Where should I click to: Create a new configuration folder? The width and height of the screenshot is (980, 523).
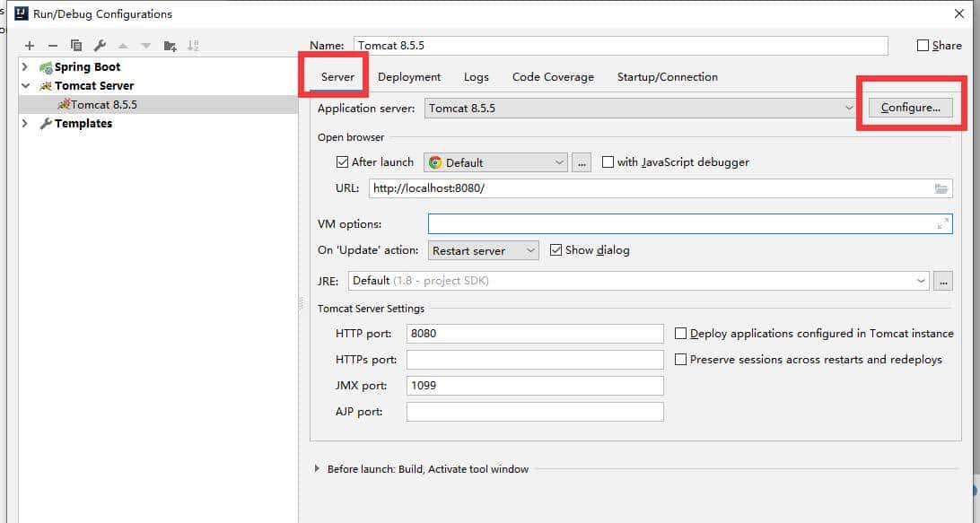(170, 46)
